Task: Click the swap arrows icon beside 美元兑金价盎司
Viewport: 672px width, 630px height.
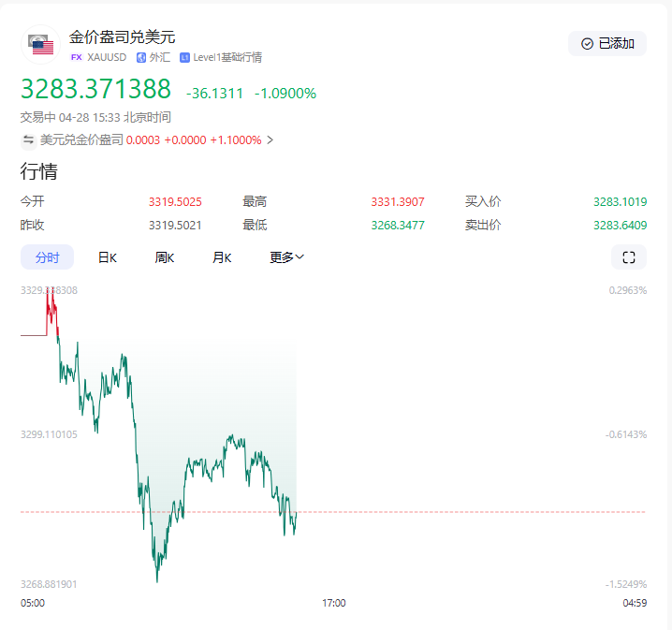Action: click(x=29, y=140)
